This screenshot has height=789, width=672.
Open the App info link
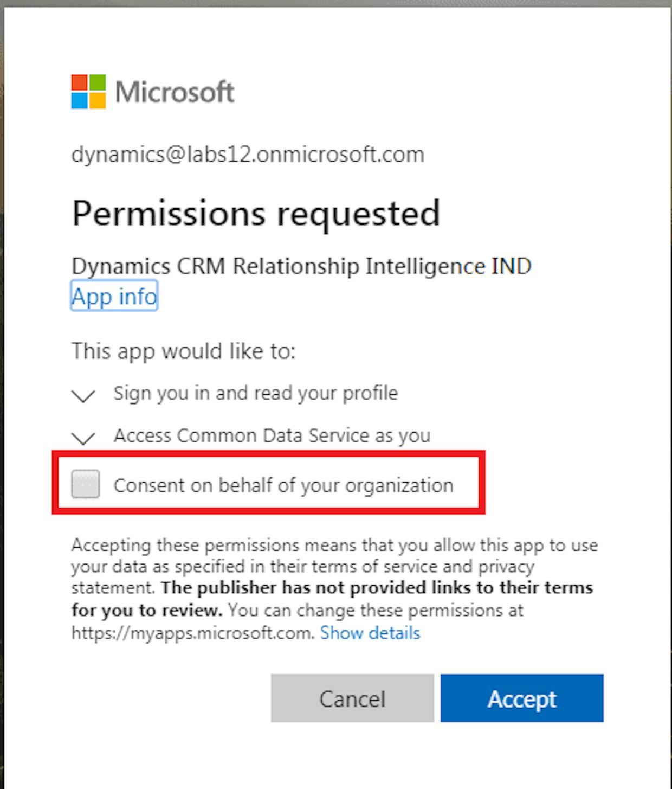click(x=114, y=296)
